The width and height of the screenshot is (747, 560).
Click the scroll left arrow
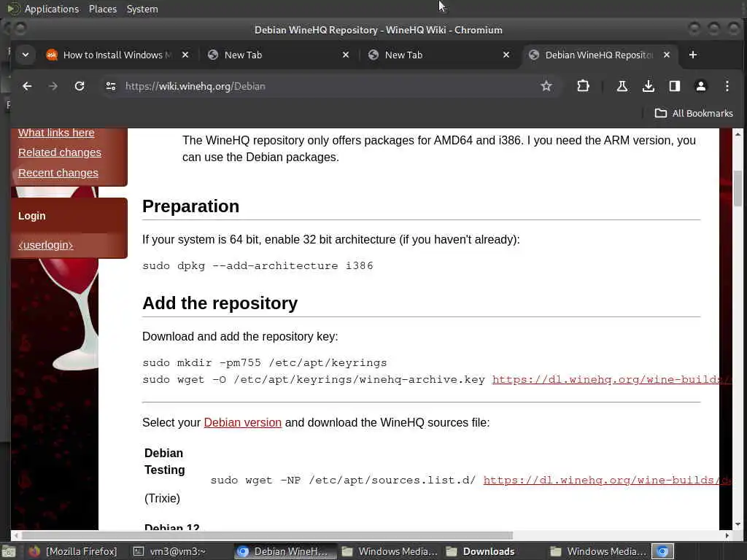coord(17,535)
